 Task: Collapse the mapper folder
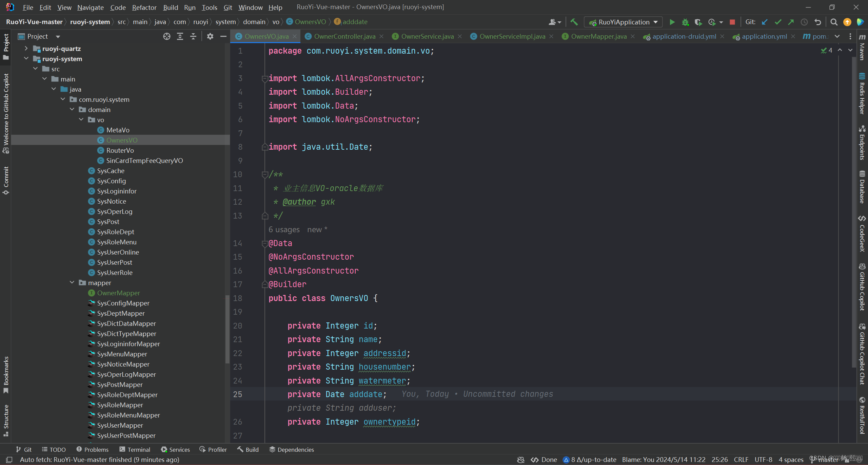click(x=72, y=282)
